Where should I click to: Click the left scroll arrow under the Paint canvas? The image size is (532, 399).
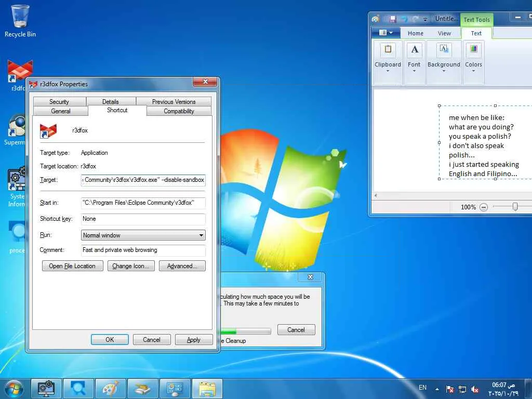(376, 195)
